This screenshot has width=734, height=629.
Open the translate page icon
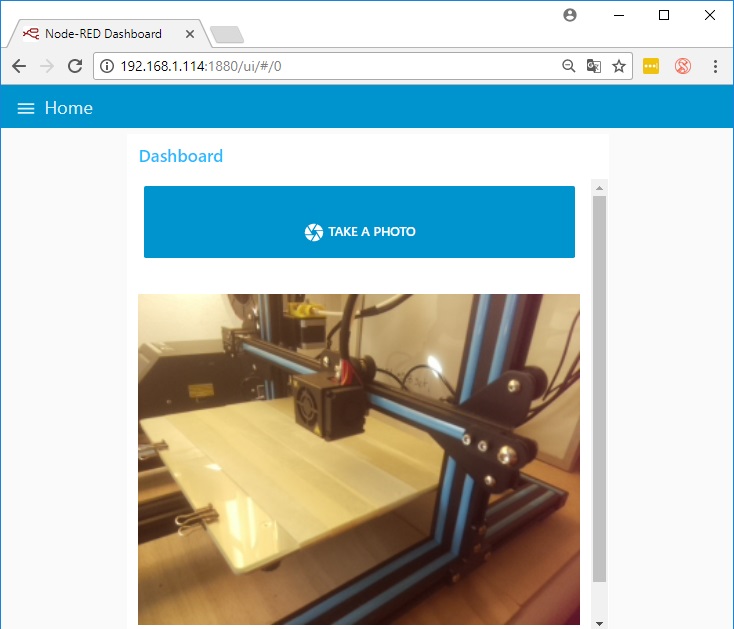tap(594, 66)
